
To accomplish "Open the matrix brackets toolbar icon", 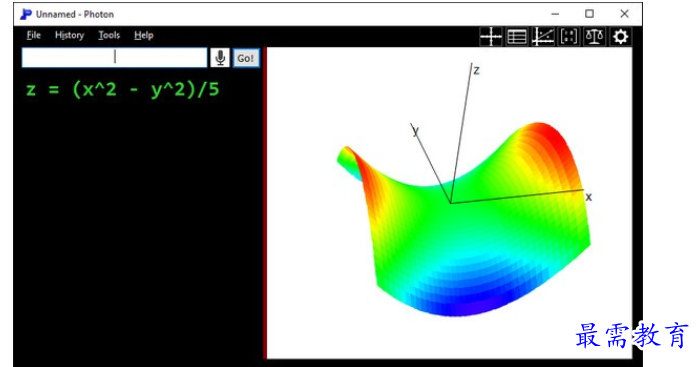I will click(569, 36).
